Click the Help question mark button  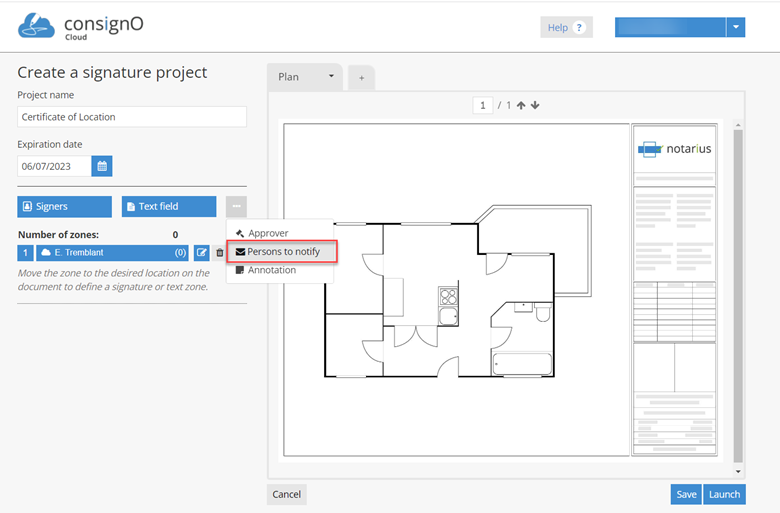tap(566, 28)
